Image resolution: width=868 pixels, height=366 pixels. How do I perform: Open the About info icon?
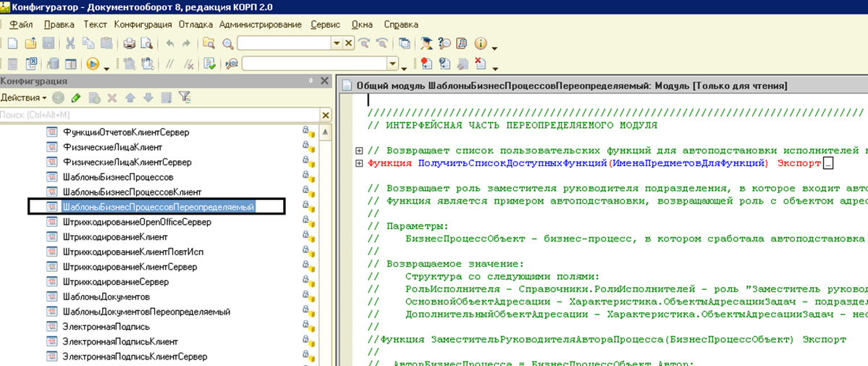pyautogui.click(x=481, y=43)
